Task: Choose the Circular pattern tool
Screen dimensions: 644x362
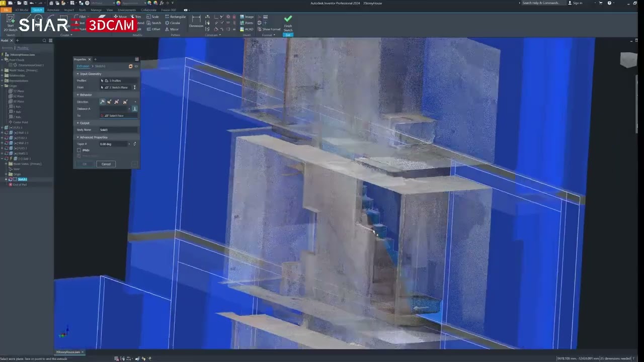Action: click(173, 23)
